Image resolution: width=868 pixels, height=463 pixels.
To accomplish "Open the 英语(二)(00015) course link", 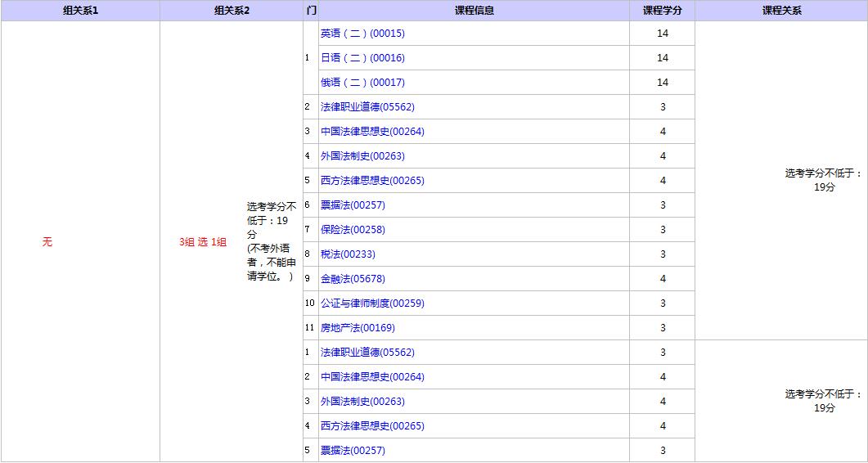I will click(362, 34).
